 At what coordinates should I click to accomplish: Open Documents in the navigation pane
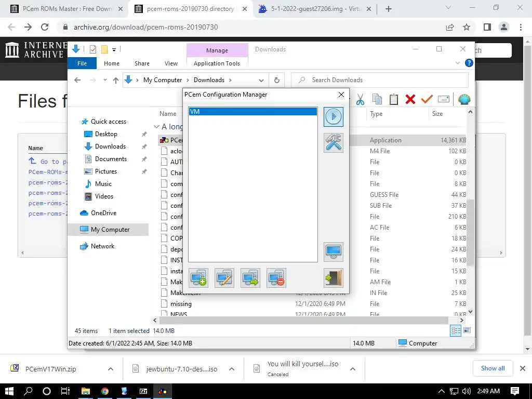click(111, 159)
